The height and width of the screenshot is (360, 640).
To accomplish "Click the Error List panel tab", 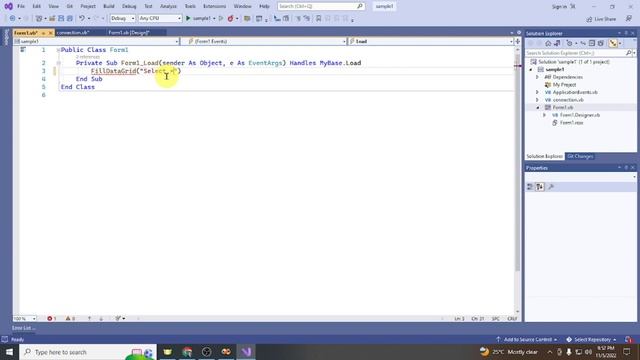I will (x=23, y=328).
